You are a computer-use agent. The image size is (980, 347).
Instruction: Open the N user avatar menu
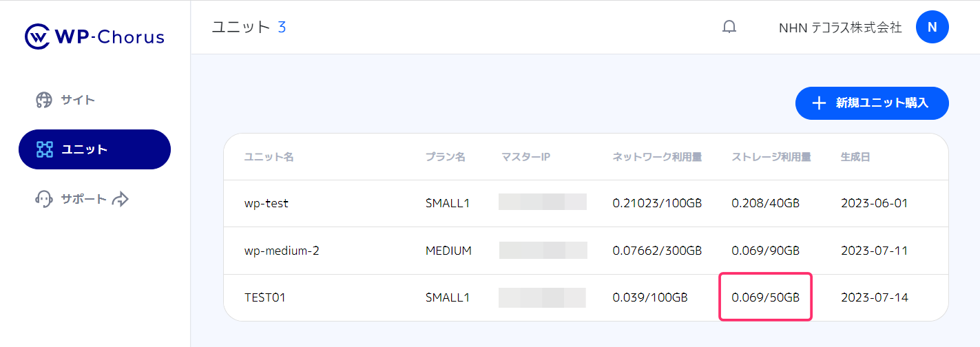point(932,28)
